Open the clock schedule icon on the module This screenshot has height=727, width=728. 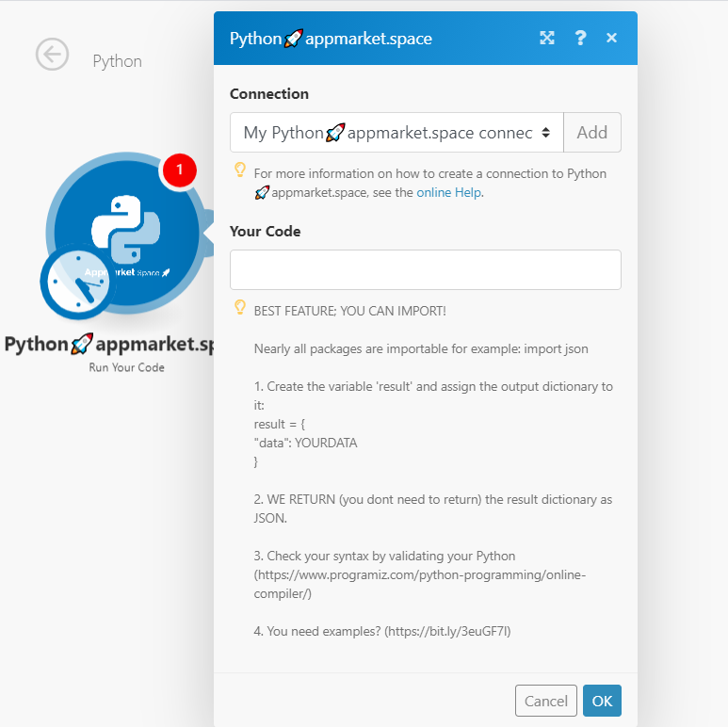pos(77,282)
